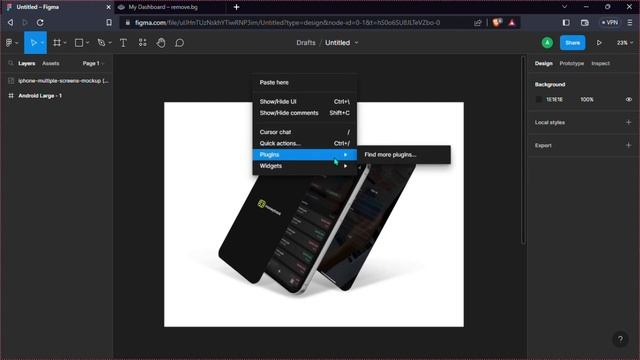
Task: Open a new browser tab
Action: click(x=236, y=7)
